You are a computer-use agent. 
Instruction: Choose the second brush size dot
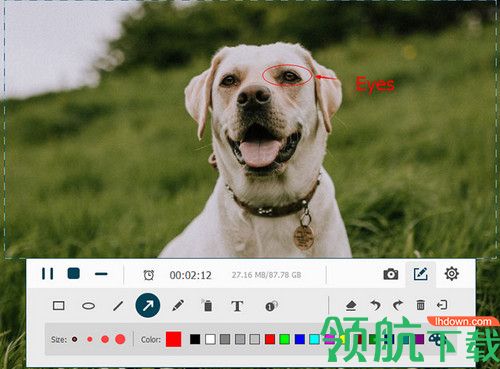coord(90,339)
